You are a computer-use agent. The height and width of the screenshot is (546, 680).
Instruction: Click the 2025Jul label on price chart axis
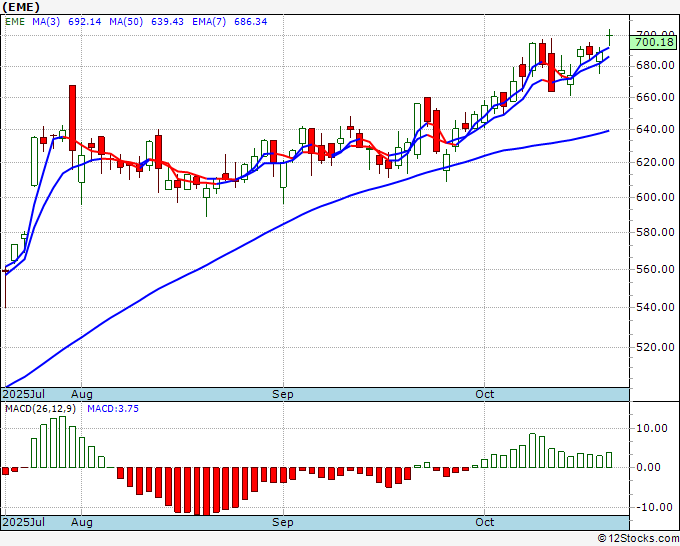tap(23, 394)
